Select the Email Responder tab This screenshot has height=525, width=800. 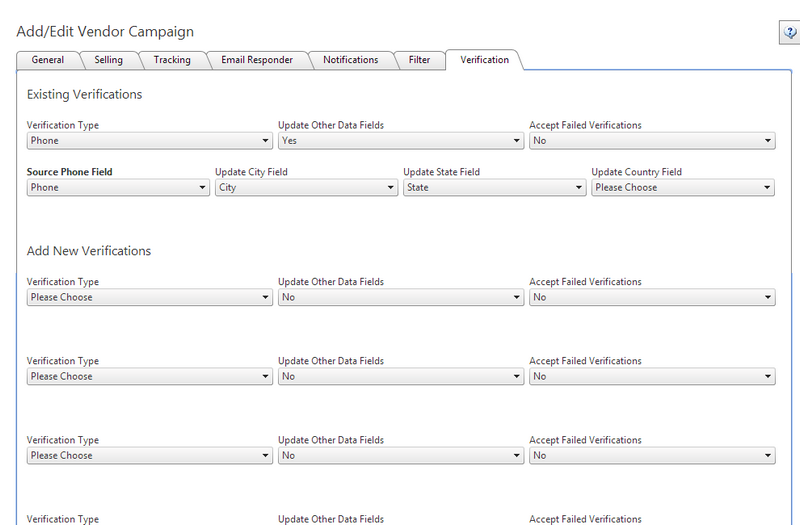(257, 60)
